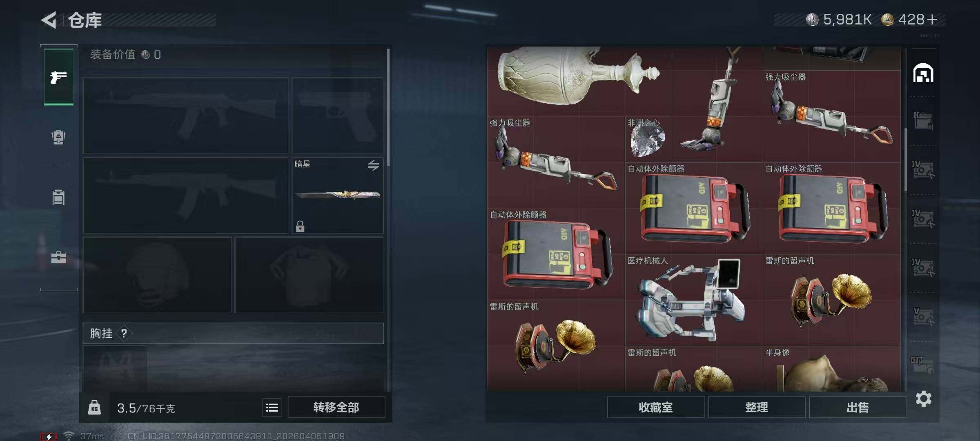Screen dimensions: 980x441
Task: Click the swap icon on 暗星 slot
Action: (373, 165)
